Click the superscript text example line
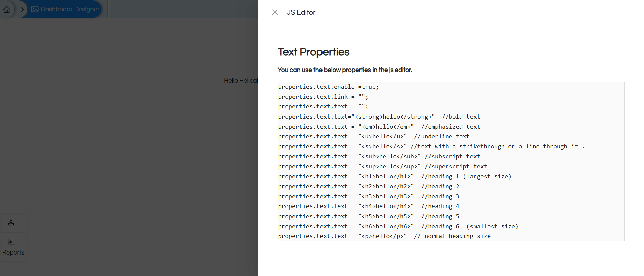 (x=383, y=166)
